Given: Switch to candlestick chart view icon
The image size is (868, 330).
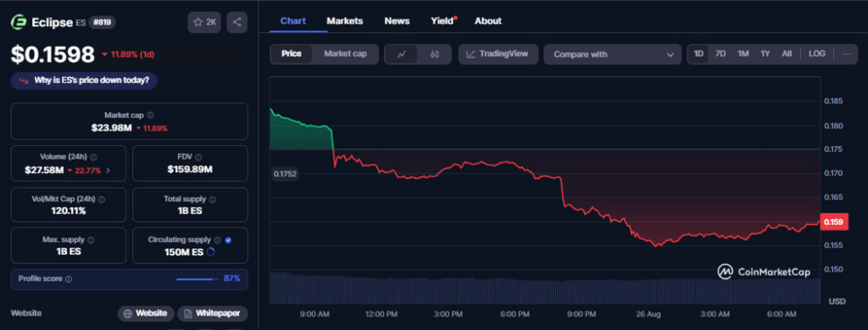Looking at the screenshot, I should pos(434,54).
